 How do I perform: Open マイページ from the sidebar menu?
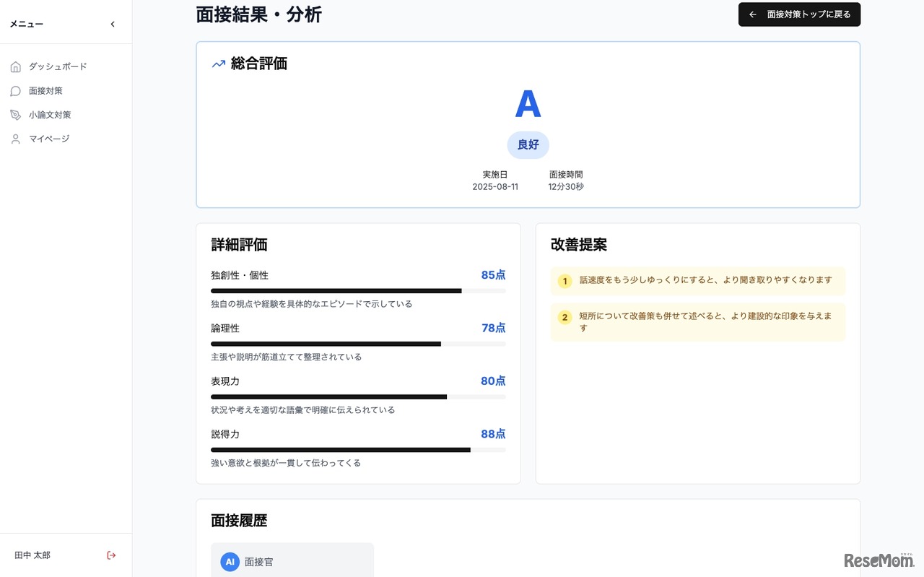tap(48, 139)
